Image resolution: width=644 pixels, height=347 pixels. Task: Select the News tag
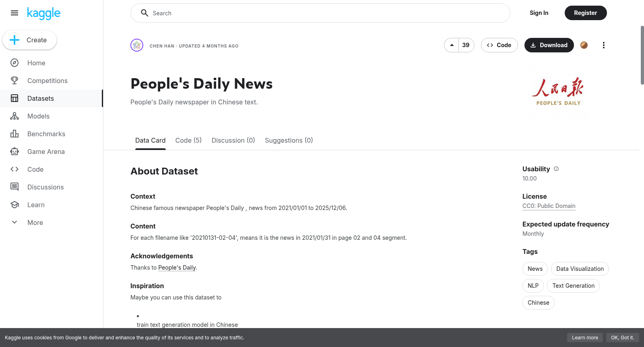click(535, 269)
